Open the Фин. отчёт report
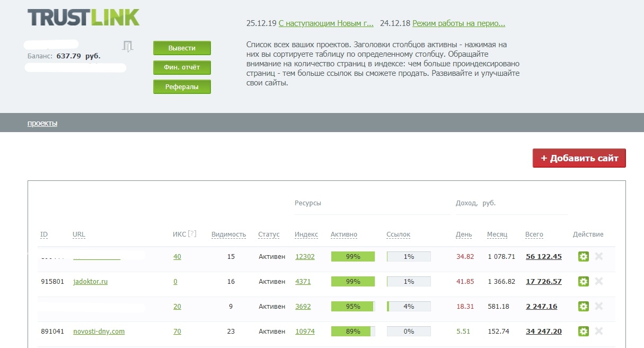This screenshot has height=348, width=644. tap(182, 68)
